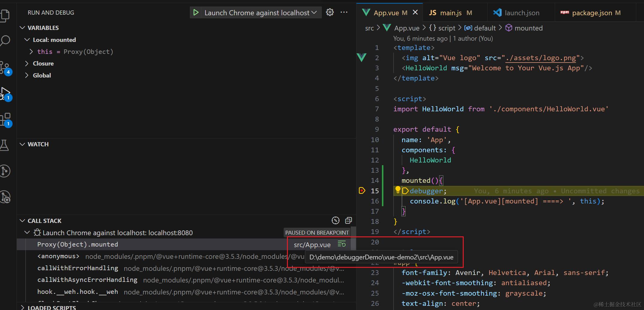Image resolution: width=644 pixels, height=310 pixels.
Task: Close the App.vue editor tab
Action: 415,12
